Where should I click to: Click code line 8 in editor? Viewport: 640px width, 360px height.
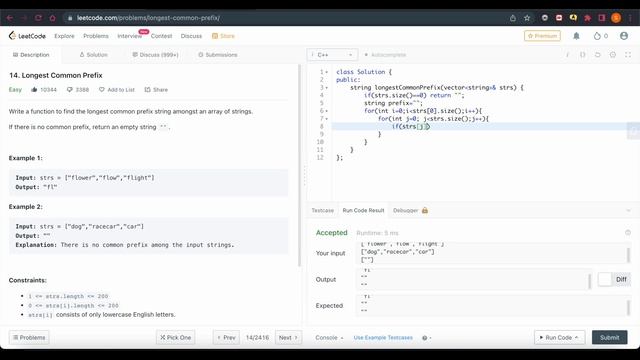tap(486, 126)
